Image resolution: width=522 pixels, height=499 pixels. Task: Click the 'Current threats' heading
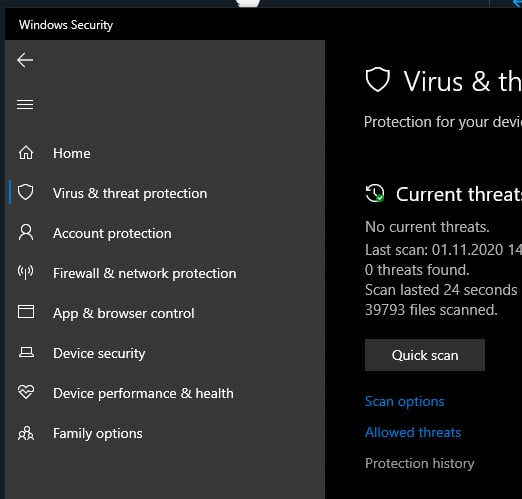point(459,194)
